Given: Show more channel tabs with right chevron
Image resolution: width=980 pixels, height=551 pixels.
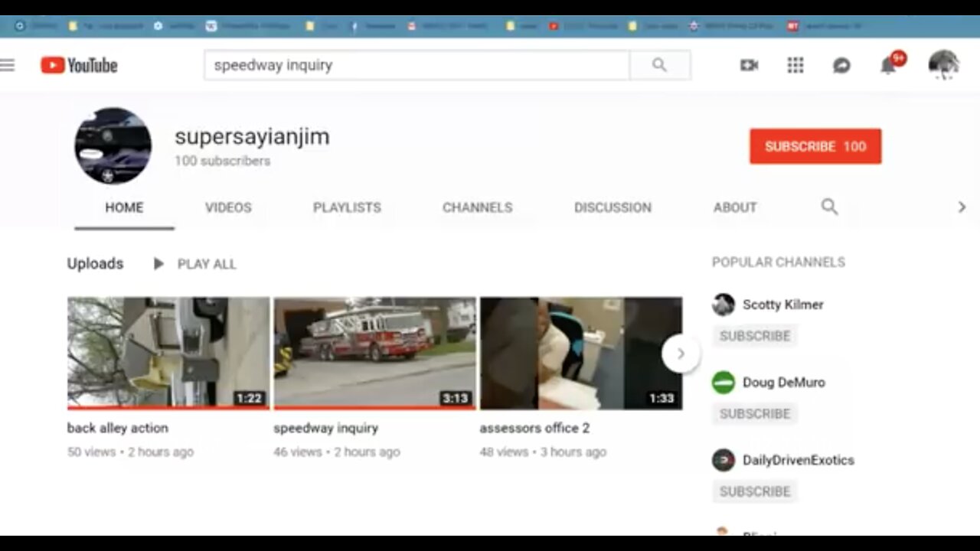Looking at the screenshot, I should [962, 207].
